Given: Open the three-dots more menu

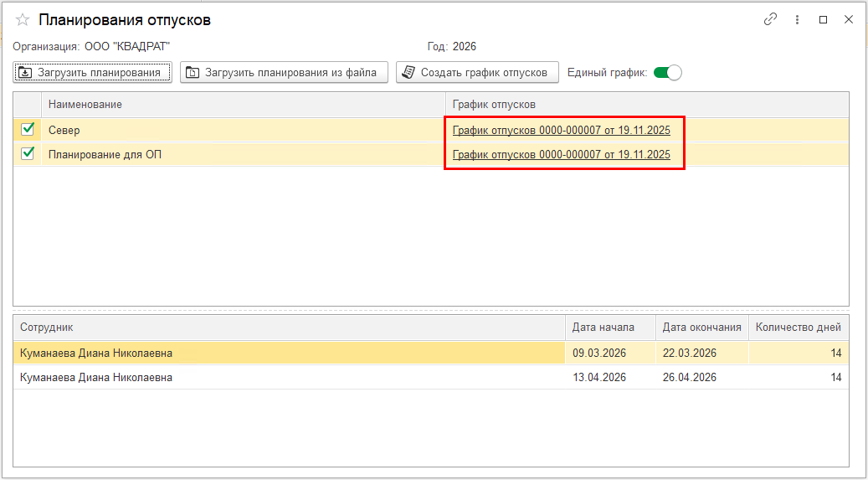Looking at the screenshot, I should pos(797,20).
